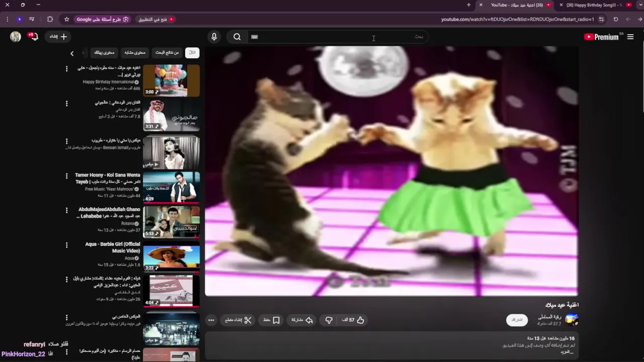644x362 pixels.
Task: Open the browser profile avatar
Action: point(19,19)
